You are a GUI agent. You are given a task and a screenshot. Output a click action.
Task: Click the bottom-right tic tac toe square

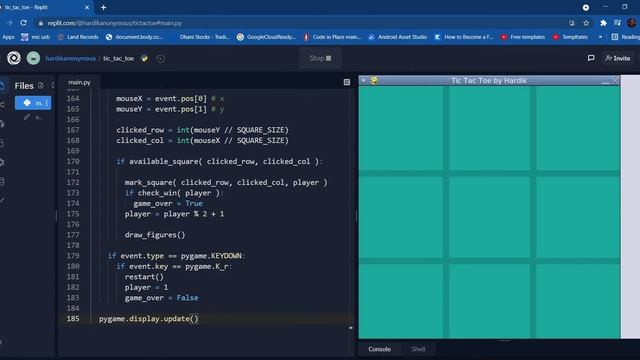[x=578, y=301]
